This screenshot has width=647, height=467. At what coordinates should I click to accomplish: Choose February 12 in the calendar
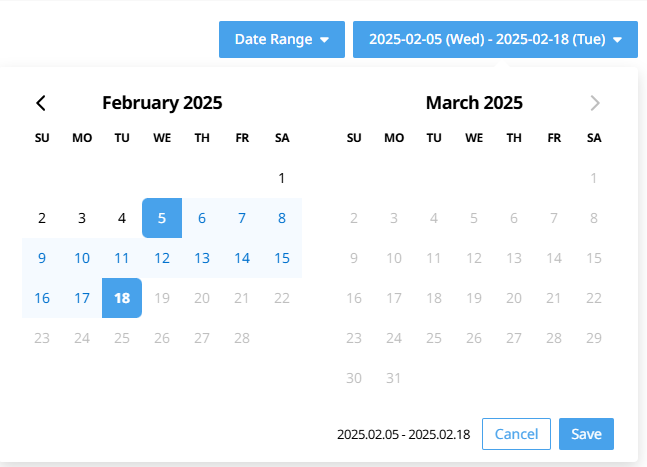pos(162,258)
